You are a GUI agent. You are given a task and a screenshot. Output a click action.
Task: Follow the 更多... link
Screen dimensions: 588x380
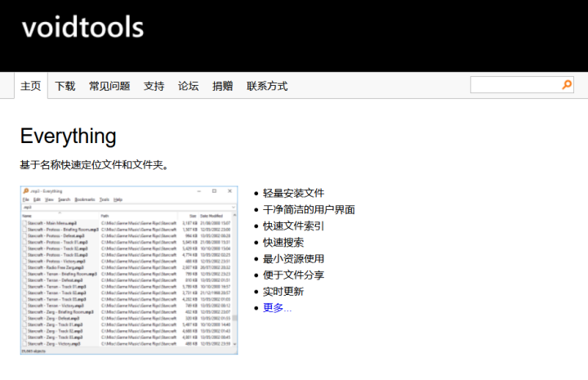277,307
